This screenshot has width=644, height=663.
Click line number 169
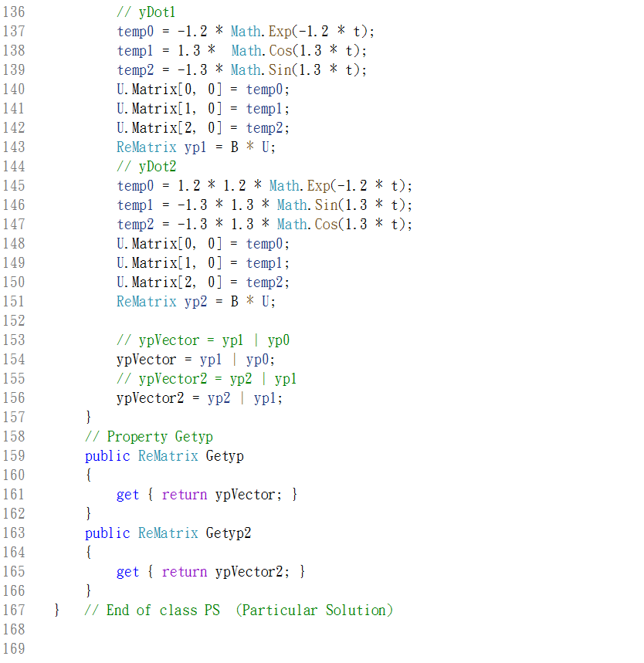14,649
